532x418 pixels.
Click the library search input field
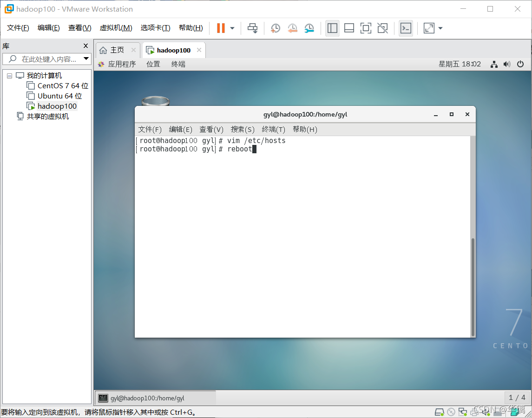click(x=44, y=59)
